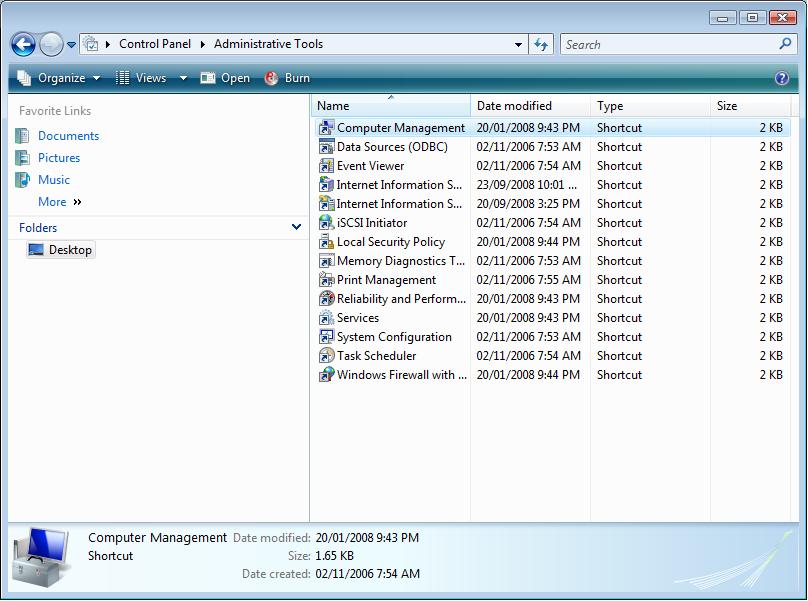The image size is (808, 601).
Task: Click the magnifier icon in Search box
Action: 785,44
